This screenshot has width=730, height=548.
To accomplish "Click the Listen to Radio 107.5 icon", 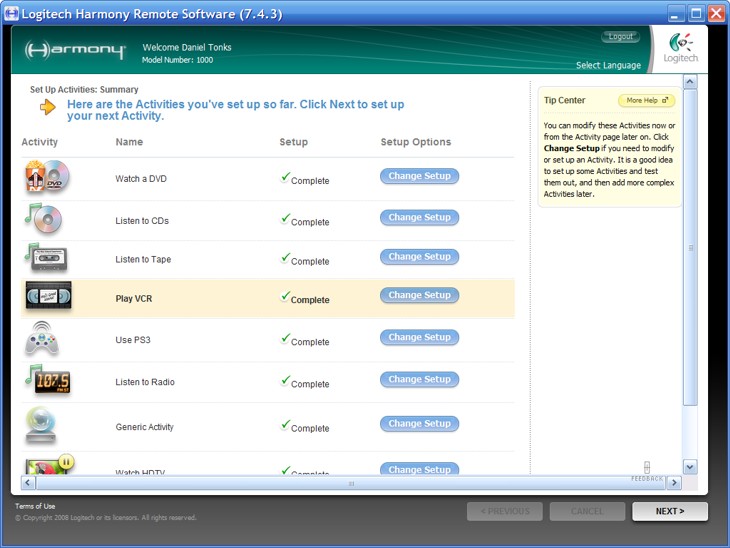I will click(47, 380).
